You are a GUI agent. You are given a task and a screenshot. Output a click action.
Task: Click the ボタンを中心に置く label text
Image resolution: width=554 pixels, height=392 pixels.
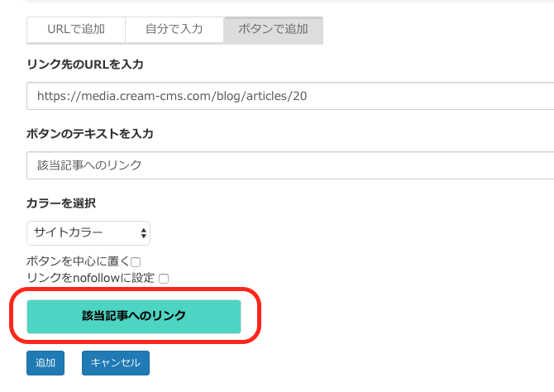coord(78,261)
